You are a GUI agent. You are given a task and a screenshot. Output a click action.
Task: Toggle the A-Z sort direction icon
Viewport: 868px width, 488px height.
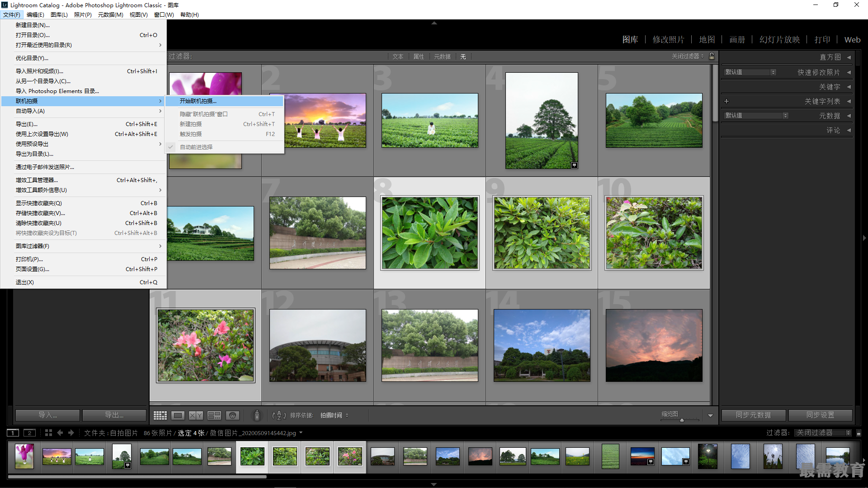279,415
